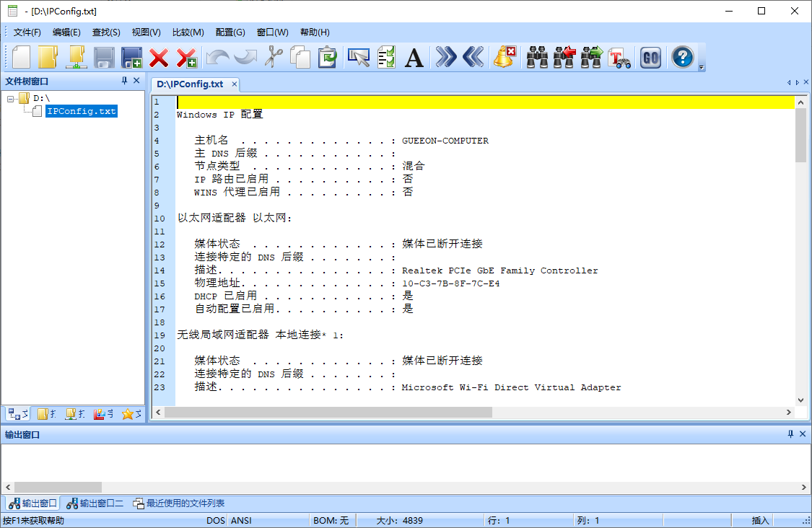
Task: Click the font 'A' toolbar icon
Action: click(x=414, y=57)
